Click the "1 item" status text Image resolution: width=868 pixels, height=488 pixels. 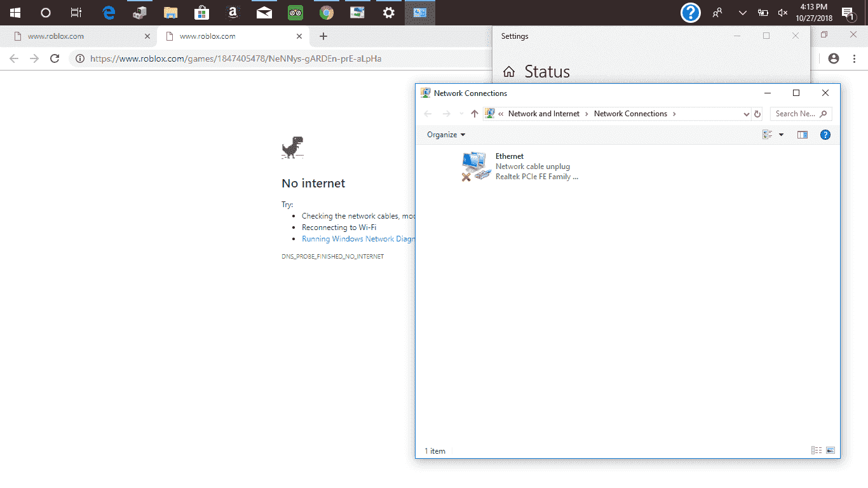[435, 451]
